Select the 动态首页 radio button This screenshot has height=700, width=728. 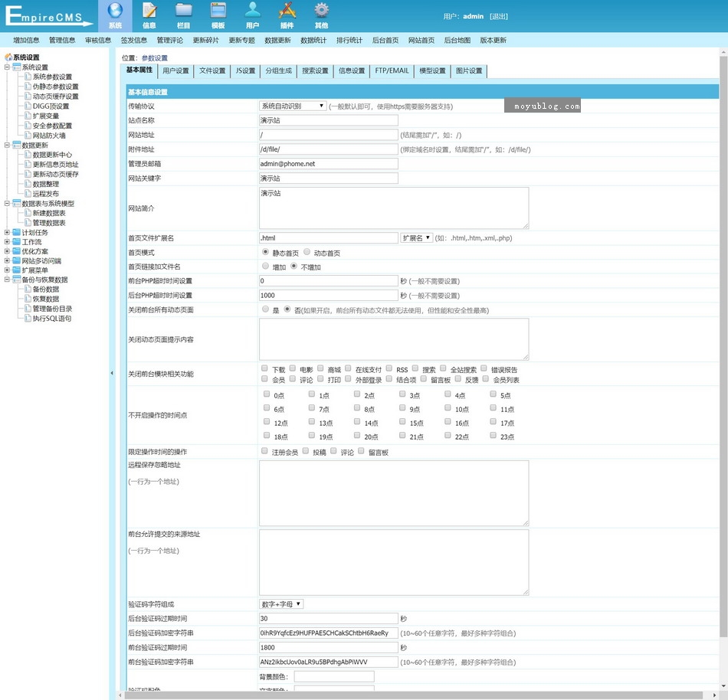[x=307, y=252]
